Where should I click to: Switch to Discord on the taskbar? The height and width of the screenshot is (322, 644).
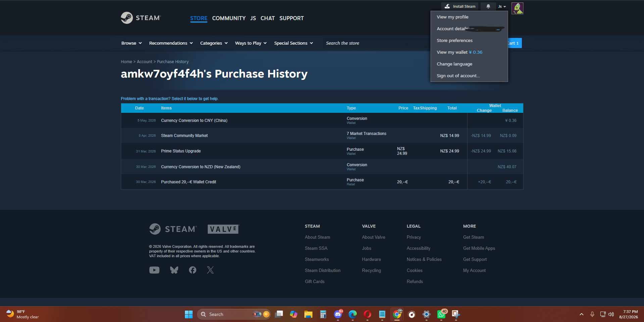[338, 314]
